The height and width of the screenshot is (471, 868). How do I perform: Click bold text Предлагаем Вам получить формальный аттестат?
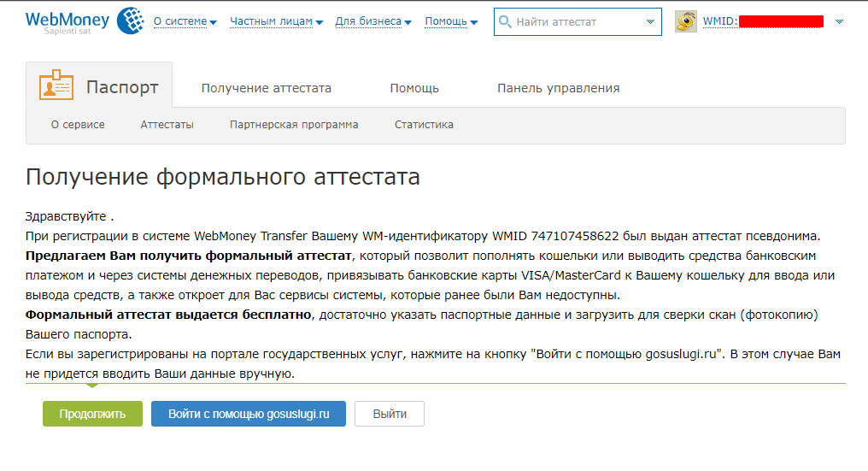(189, 256)
